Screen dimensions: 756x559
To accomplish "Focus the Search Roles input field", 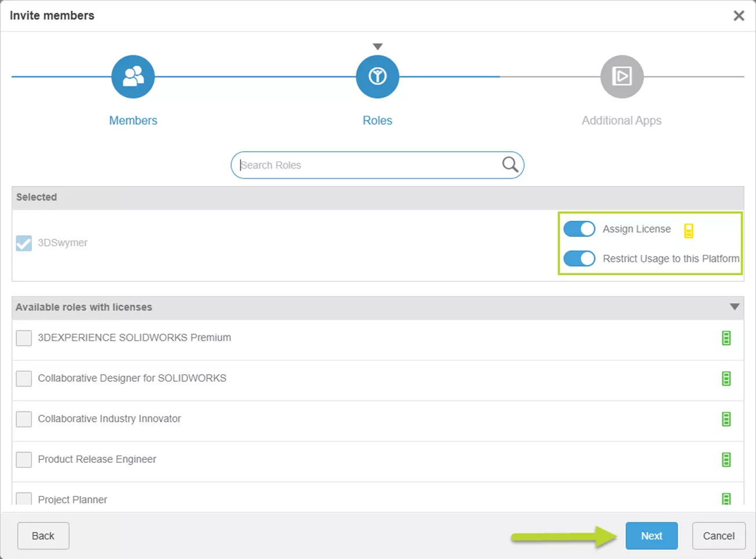I will click(x=368, y=165).
